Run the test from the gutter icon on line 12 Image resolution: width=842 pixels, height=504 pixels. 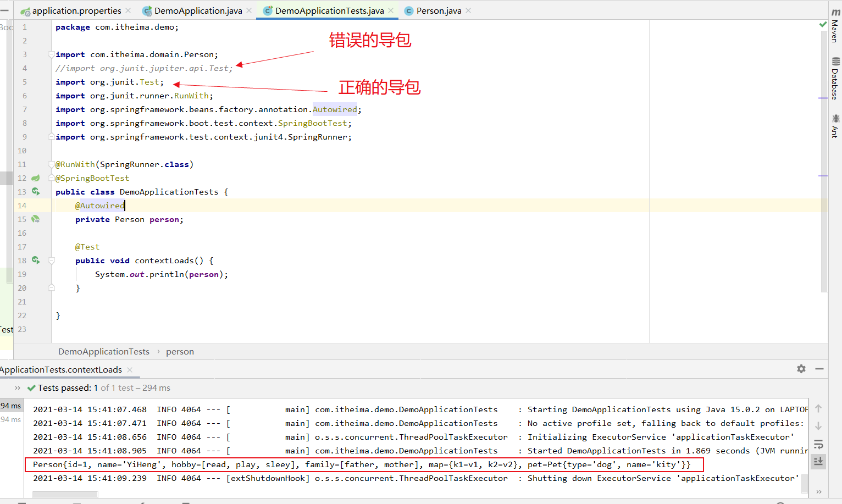tap(36, 178)
